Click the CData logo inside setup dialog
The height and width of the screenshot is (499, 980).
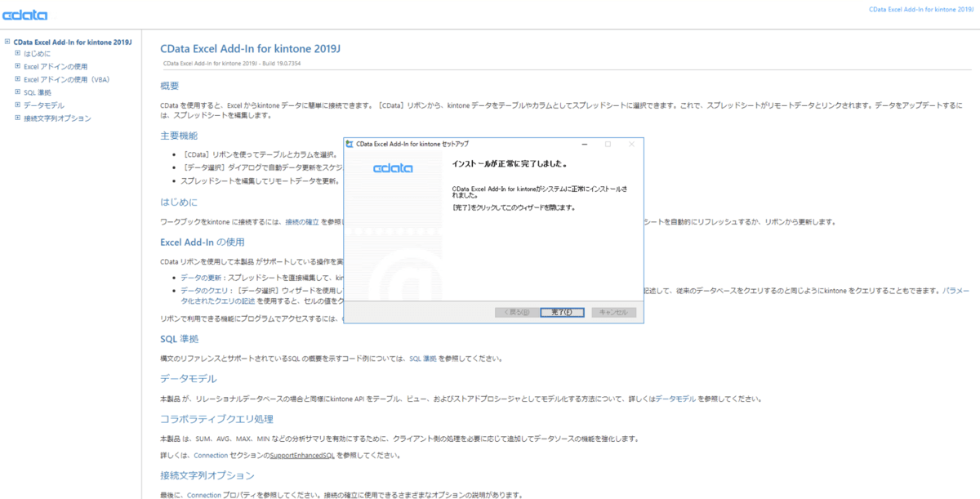(393, 168)
